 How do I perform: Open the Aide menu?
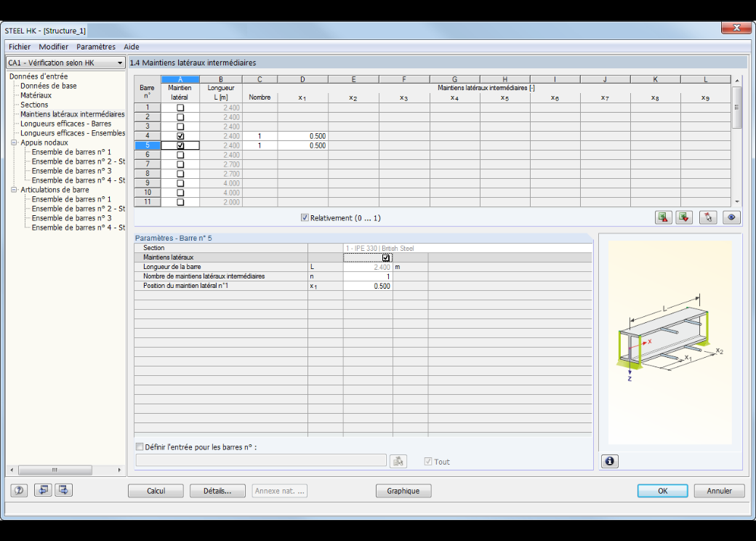coord(131,47)
